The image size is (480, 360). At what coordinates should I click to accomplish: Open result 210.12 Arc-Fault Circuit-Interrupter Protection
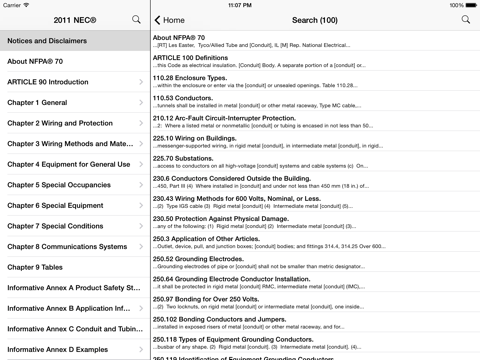[x=316, y=121]
